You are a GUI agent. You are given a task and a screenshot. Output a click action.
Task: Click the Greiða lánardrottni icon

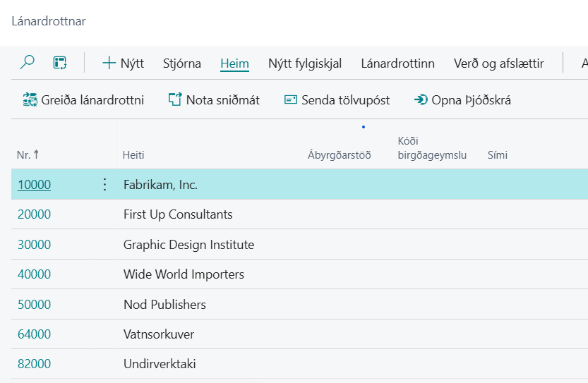point(30,100)
